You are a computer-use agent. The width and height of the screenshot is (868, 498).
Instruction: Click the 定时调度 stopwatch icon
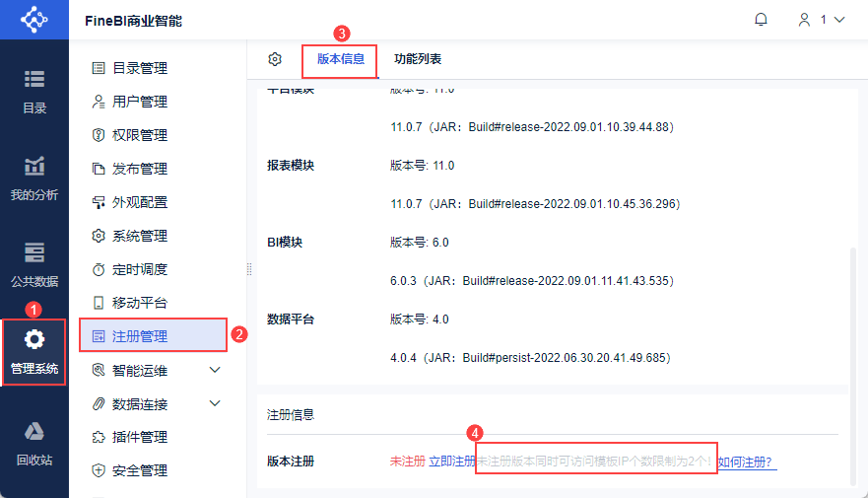pos(99,269)
